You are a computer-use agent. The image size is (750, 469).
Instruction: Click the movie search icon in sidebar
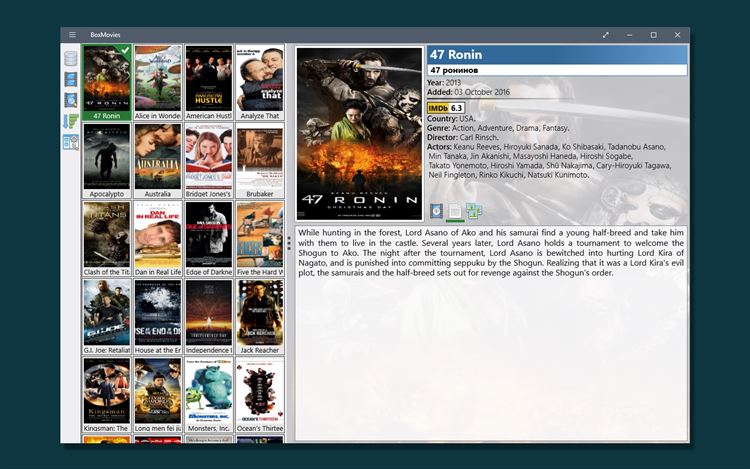(x=71, y=100)
